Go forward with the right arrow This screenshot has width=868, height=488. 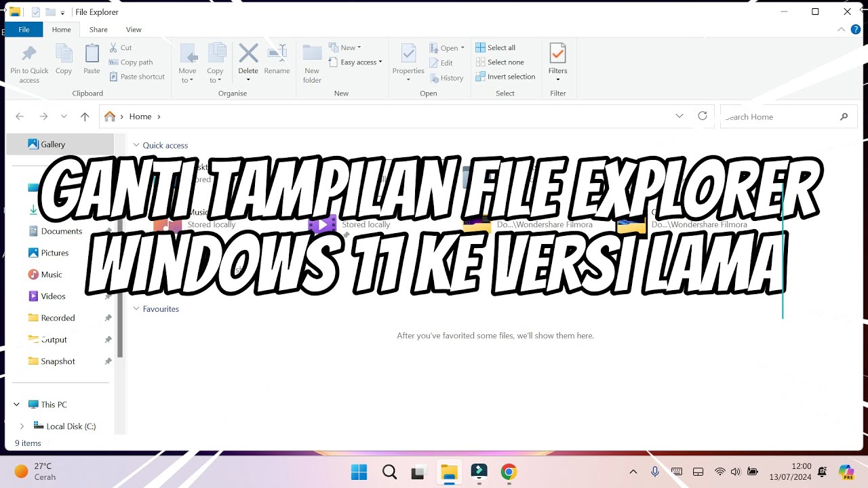pos(43,117)
